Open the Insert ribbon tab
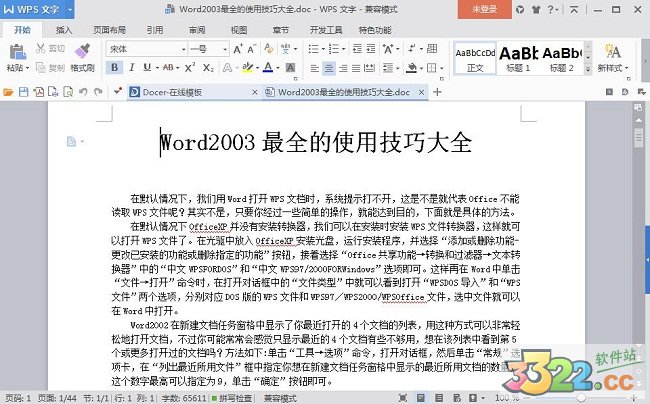This screenshot has height=404, width=650. click(64, 30)
